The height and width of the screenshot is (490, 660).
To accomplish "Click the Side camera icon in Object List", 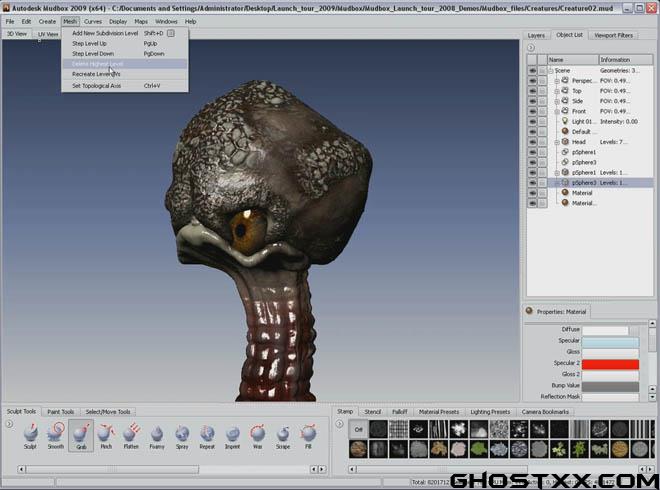I will [565, 101].
